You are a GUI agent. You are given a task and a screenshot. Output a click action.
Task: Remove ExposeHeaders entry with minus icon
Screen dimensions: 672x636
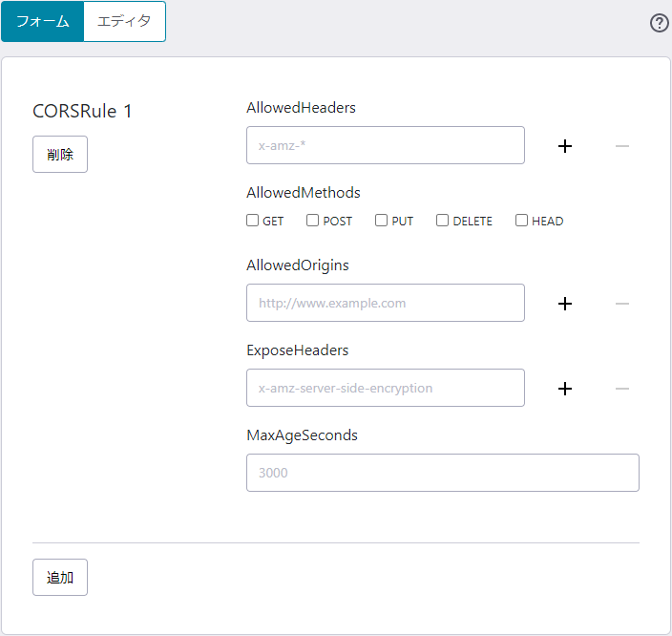pos(622,389)
